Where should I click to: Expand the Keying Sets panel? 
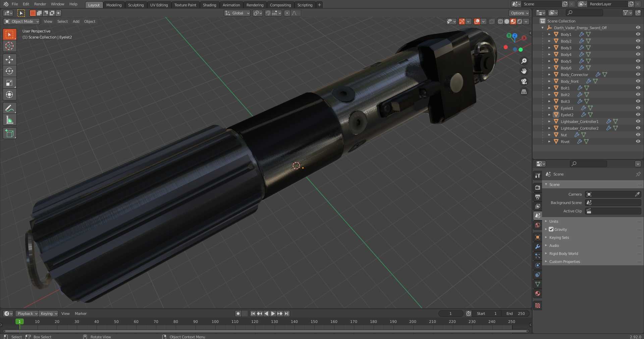(x=559, y=238)
